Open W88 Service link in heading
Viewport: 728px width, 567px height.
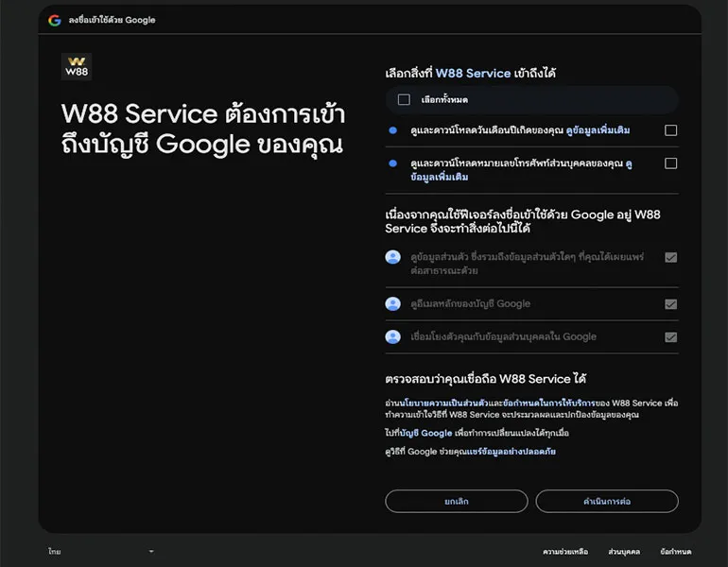473,74
